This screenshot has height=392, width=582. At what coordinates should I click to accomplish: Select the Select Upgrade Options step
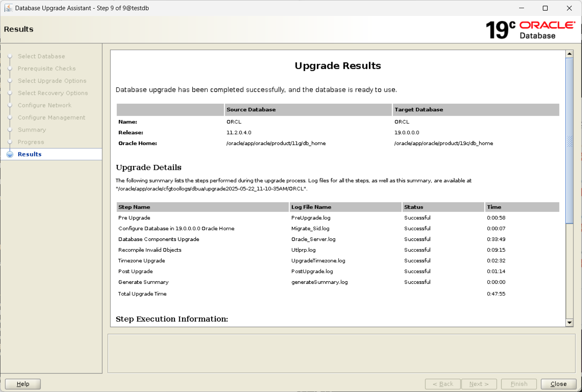(x=52, y=81)
